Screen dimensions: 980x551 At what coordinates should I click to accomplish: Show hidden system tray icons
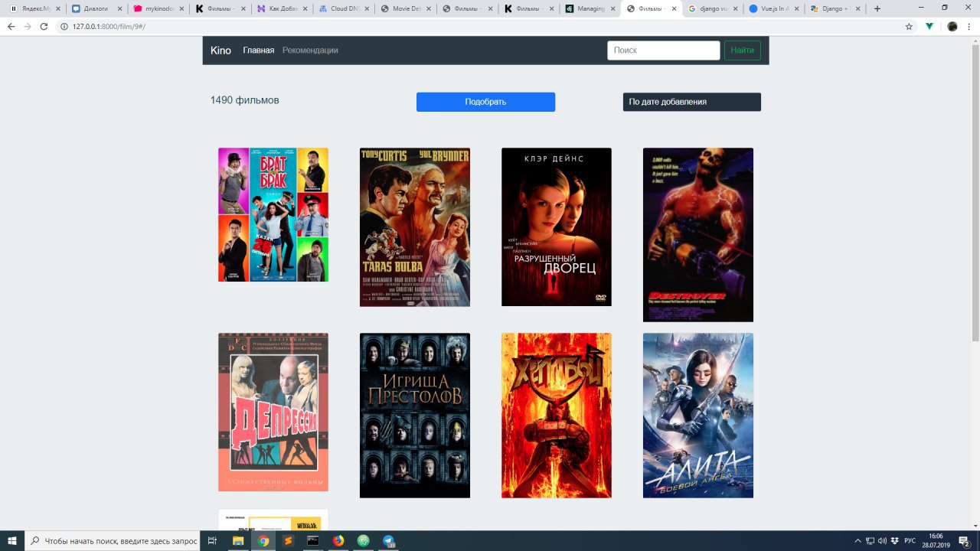(x=858, y=540)
